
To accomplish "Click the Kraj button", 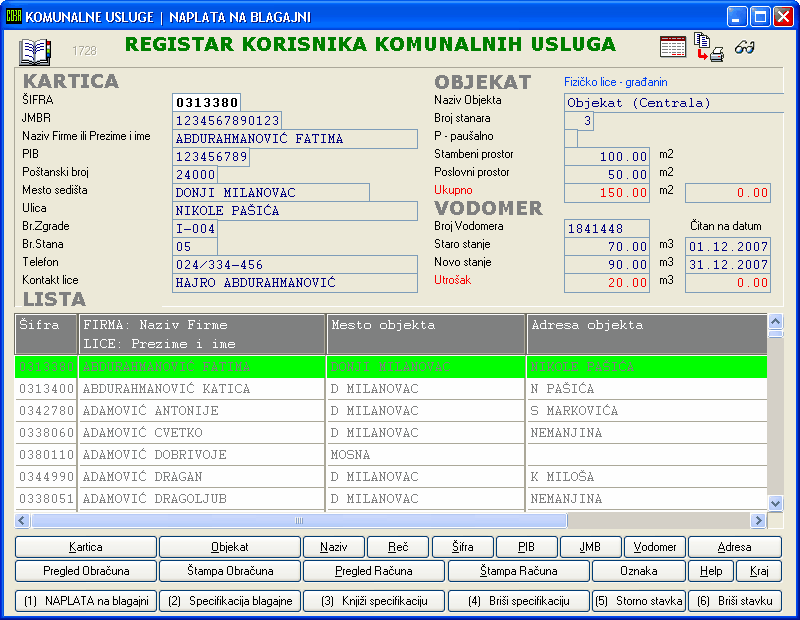I will [x=759, y=571].
